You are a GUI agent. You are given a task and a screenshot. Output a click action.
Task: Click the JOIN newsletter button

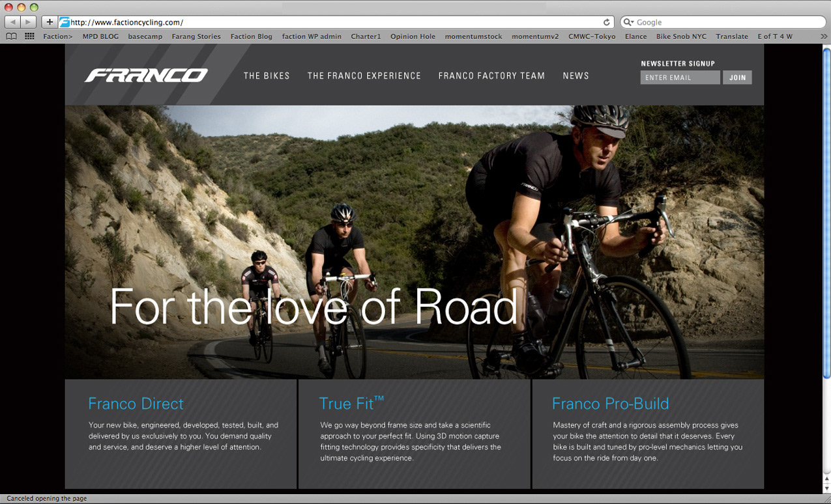click(x=737, y=77)
